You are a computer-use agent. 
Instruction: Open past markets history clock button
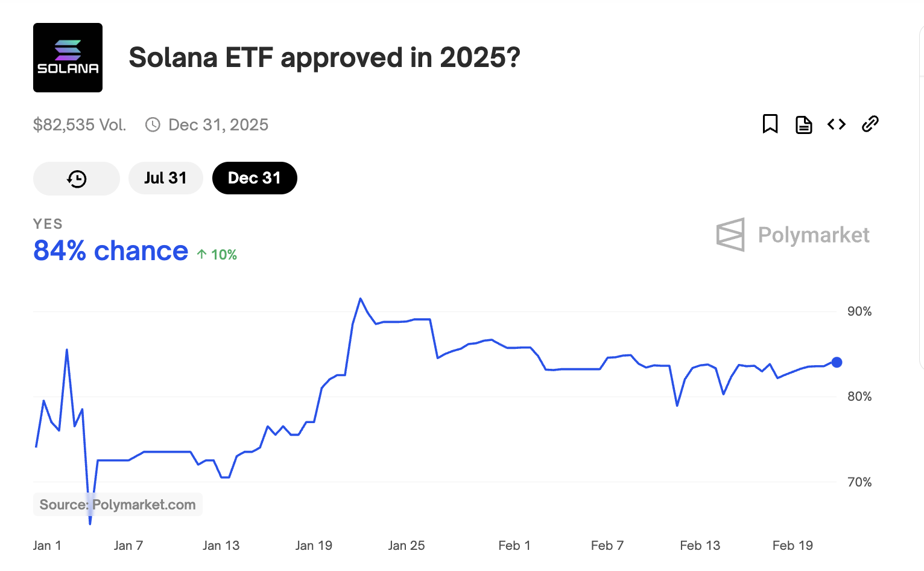(x=77, y=179)
